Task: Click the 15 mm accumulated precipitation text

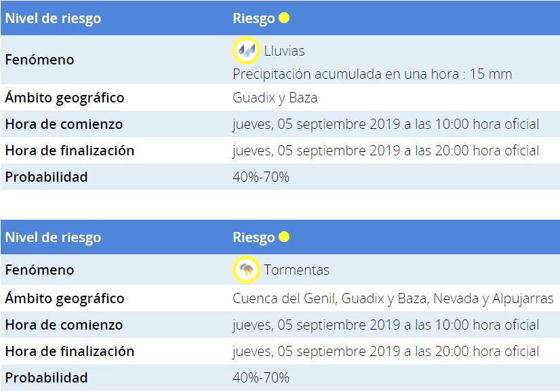Action: click(372, 74)
